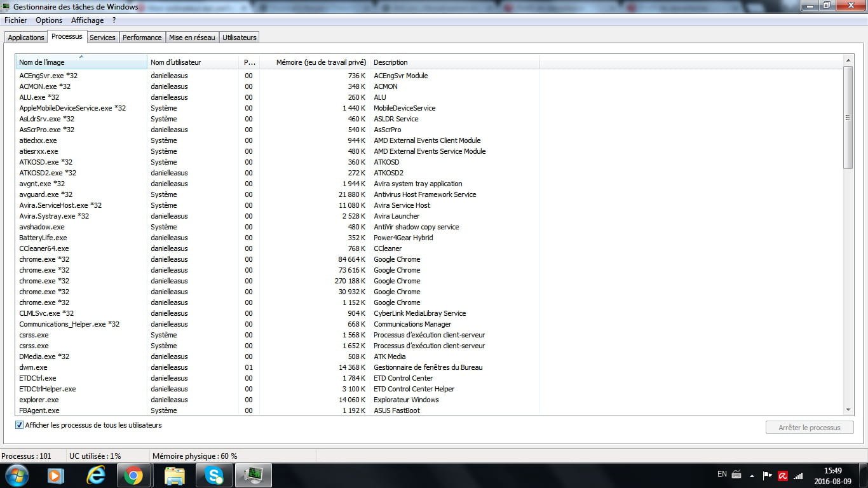Click the Task Manager title bar icon
The image size is (868, 488).
(6, 6)
